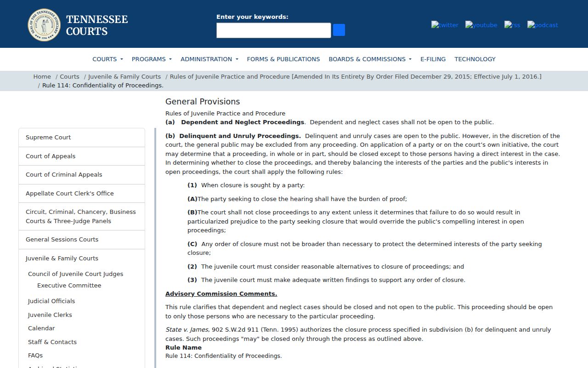The width and height of the screenshot is (588, 368).
Task: Click the TENNESSEE COURTS title text
Action: click(x=97, y=25)
